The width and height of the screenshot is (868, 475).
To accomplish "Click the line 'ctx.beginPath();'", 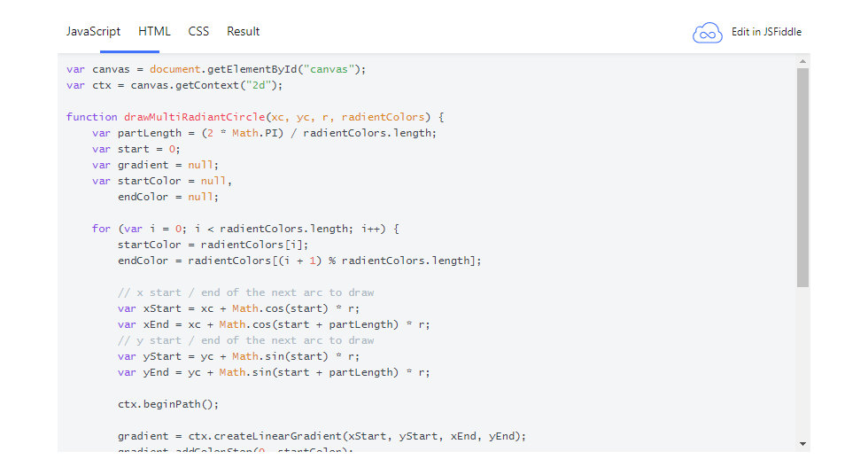I will click(167, 404).
